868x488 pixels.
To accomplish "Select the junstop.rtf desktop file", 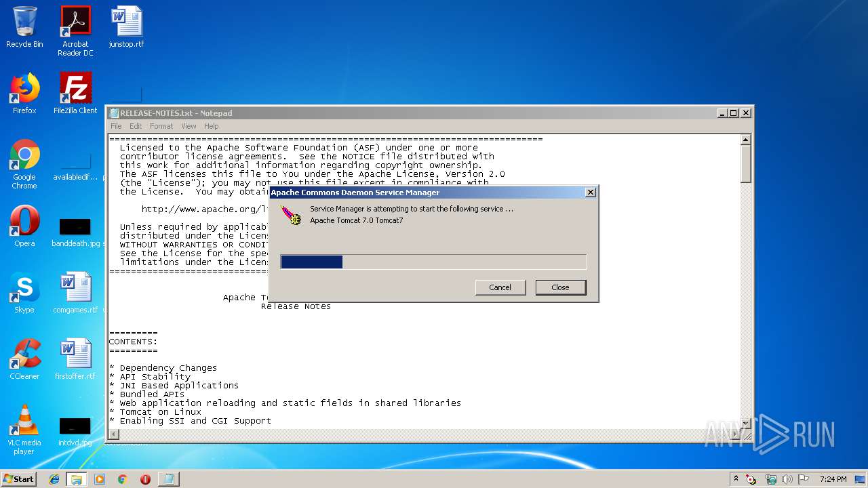I will pyautogui.click(x=126, y=27).
